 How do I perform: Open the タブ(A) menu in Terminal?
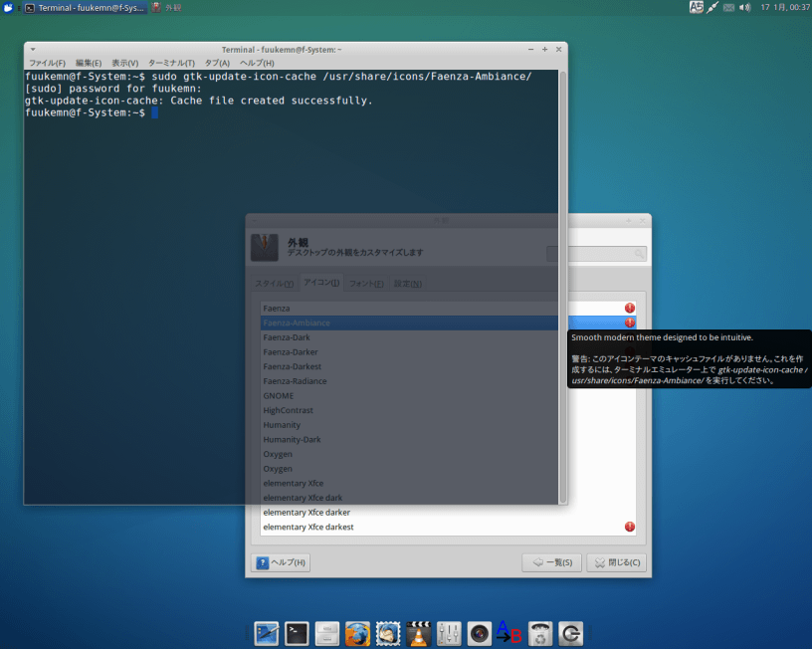(217, 63)
